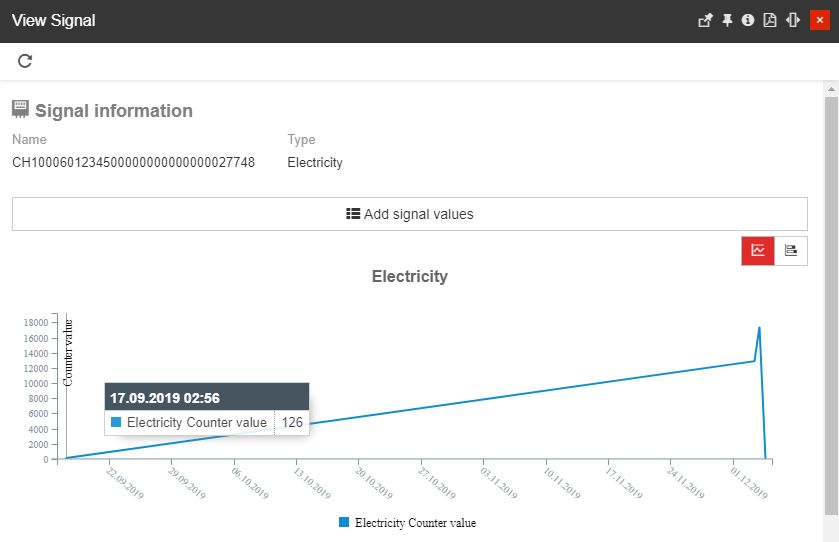This screenshot has width=839, height=542.
Task: Export the signal view as PDF
Action: 770,21
